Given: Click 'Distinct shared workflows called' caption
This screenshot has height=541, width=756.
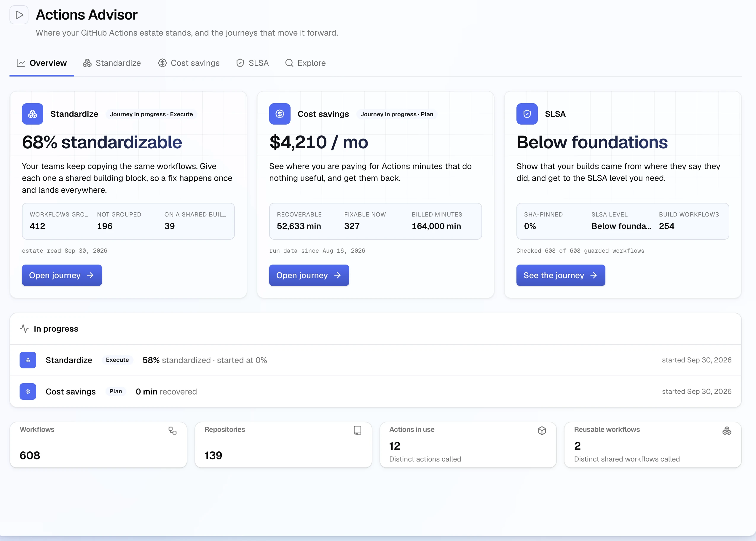Looking at the screenshot, I should coord(627,459).
